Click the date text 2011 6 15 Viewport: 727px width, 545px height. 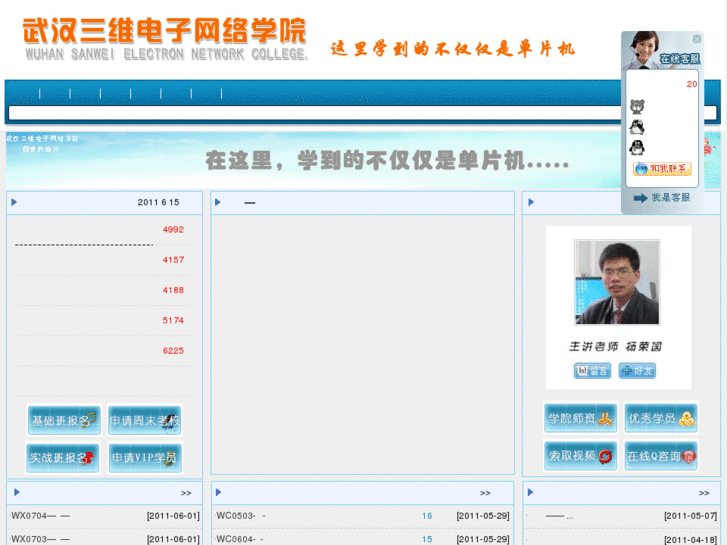click(x=159, y=202)
